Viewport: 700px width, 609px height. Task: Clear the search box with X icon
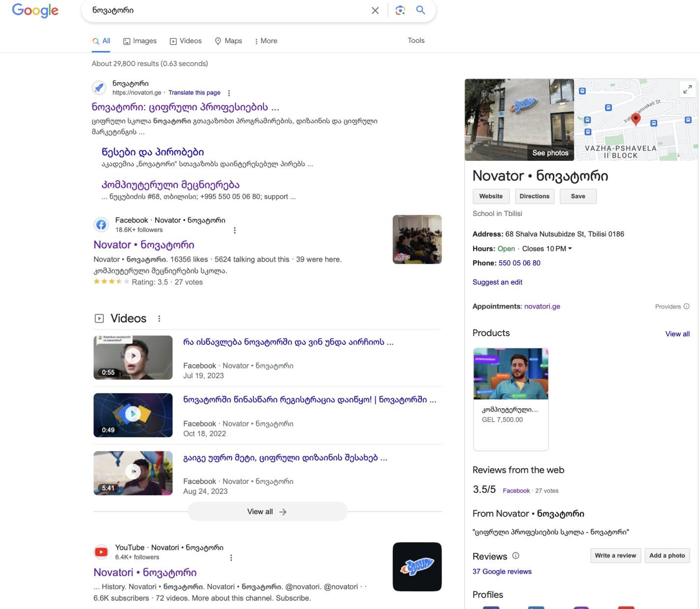click(x=375, y=10)
